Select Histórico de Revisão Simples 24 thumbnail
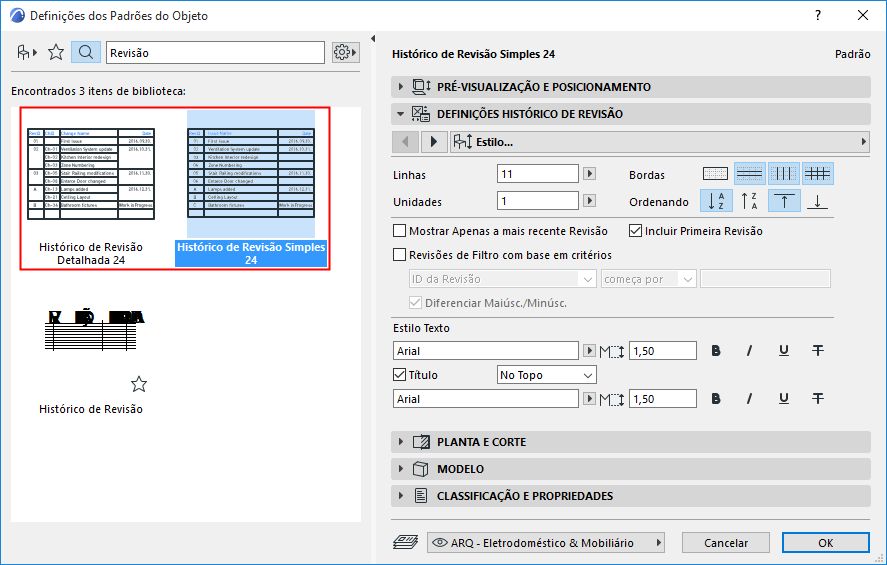This screenshot has width=887, height=565. tap(251, 174)
